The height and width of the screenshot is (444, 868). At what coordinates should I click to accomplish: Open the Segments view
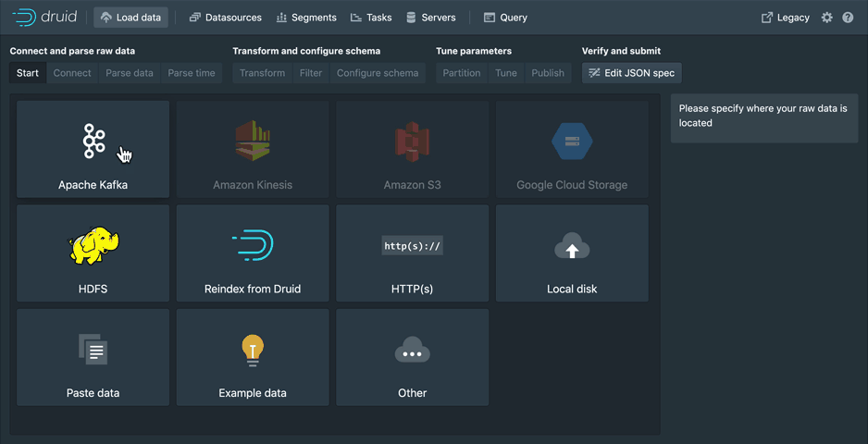306,18
